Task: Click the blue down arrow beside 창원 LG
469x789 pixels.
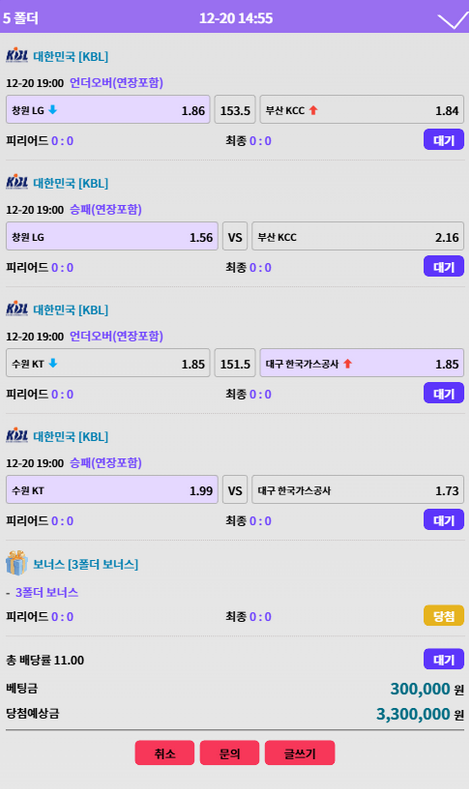Action: pyautogui.click(x=52, y=110)
